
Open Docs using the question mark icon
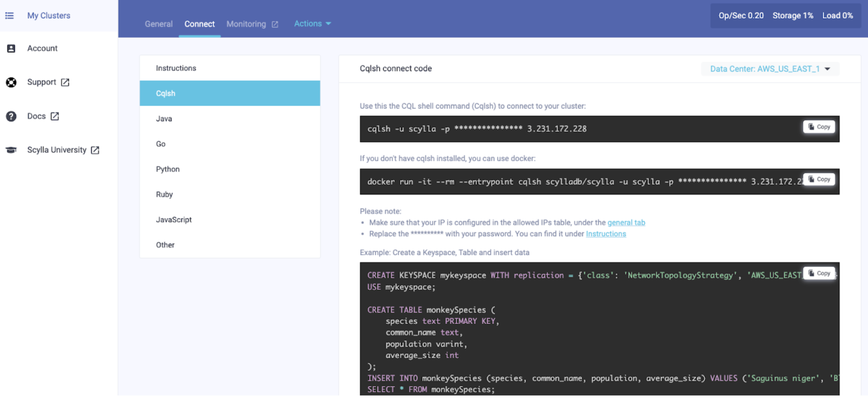11,116
